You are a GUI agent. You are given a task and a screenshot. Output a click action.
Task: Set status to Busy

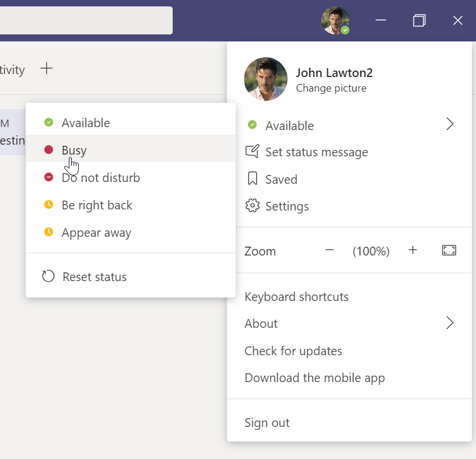pos(74,150)
